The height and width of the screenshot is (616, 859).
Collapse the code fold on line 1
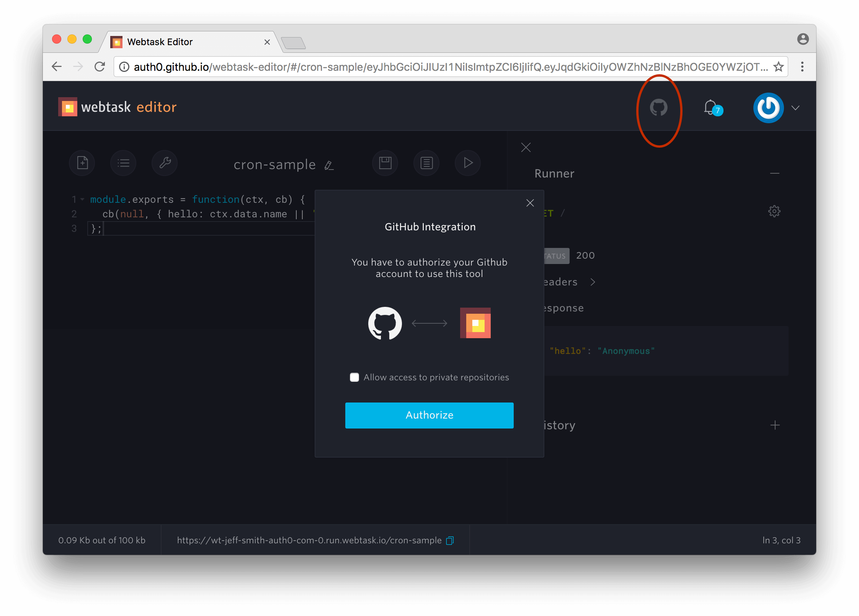tap(82, 199)
